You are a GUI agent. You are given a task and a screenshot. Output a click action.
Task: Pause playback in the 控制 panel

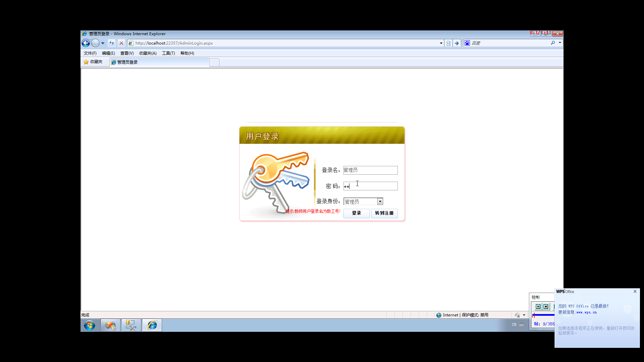click(x=538, y=306)
